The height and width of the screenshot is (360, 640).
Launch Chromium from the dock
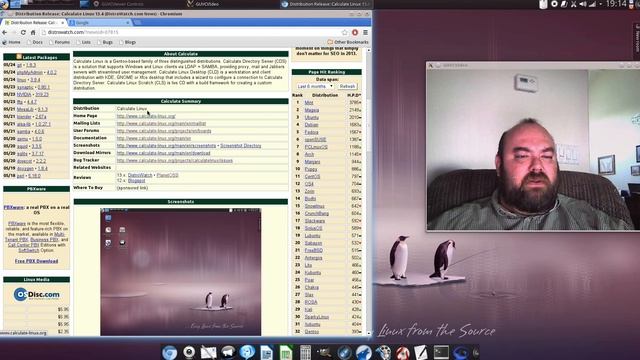point(169,352)
